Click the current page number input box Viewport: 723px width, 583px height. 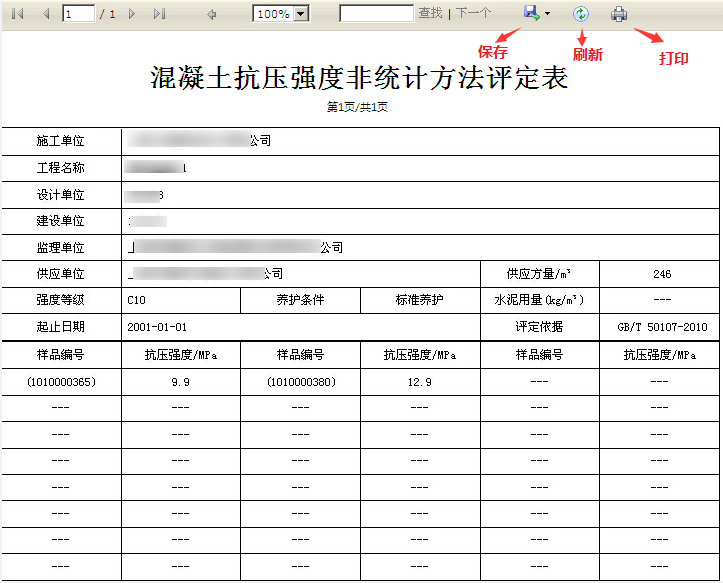(79, 14)
